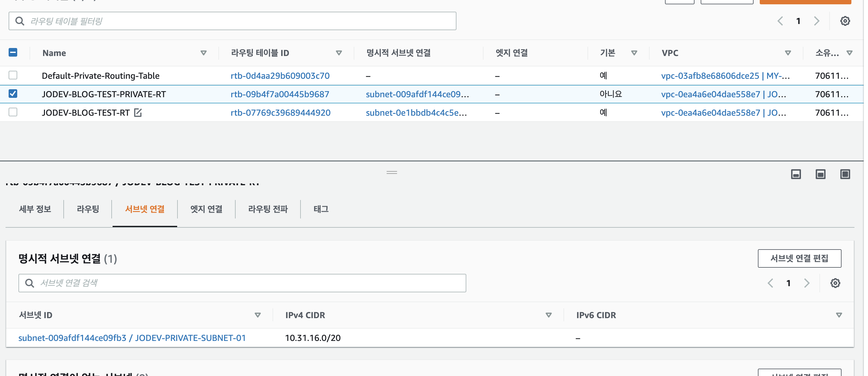
Task: Focus the 라우팅 테이블 필터링 search field
Action: coord(233,21)
